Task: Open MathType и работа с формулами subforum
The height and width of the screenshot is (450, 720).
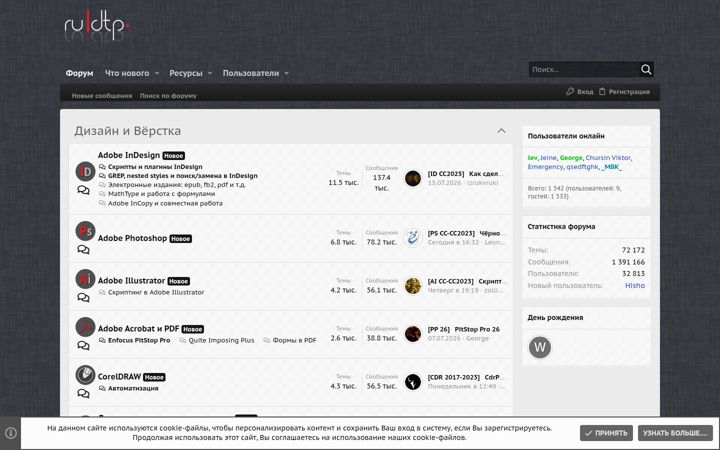Action: click(162, 194)
